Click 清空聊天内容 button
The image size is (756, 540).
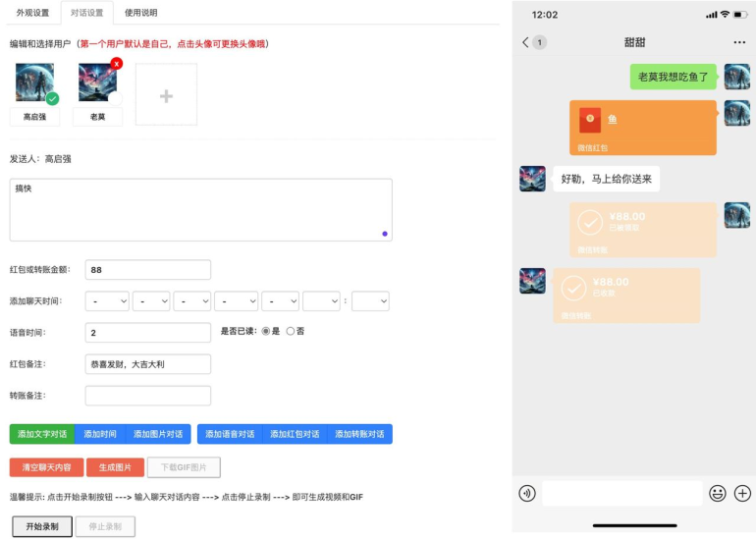pos(47,467)
